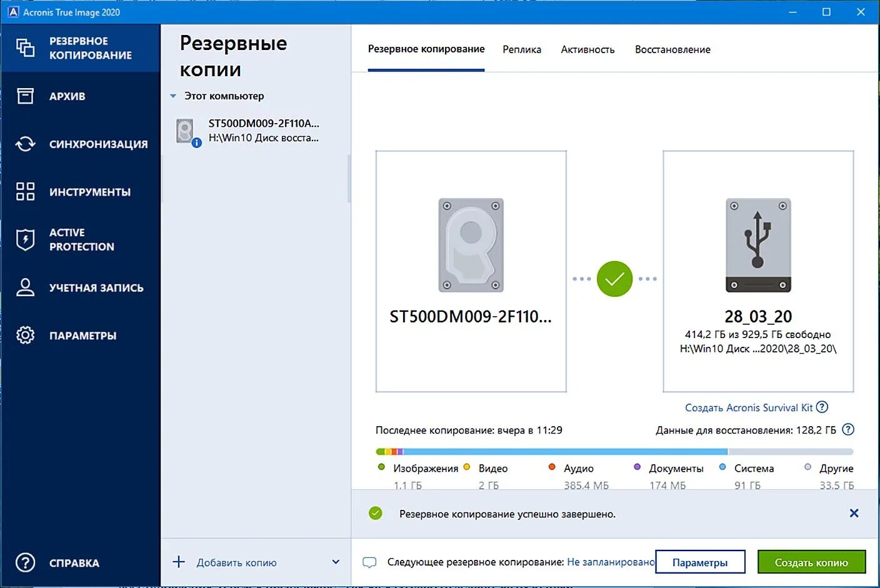Image resolution: width=880 pixels, height=588 pixels.
Task: Click the Synchronization arrows icon
Action: [25, 144]
